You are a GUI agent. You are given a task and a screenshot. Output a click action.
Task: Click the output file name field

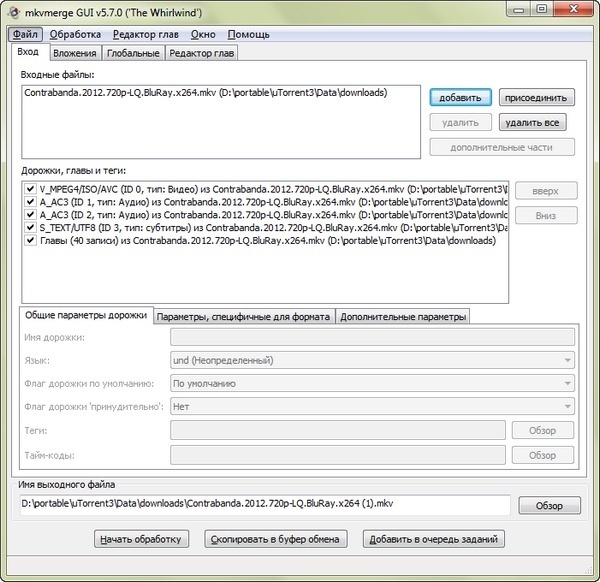click(265, 506)
